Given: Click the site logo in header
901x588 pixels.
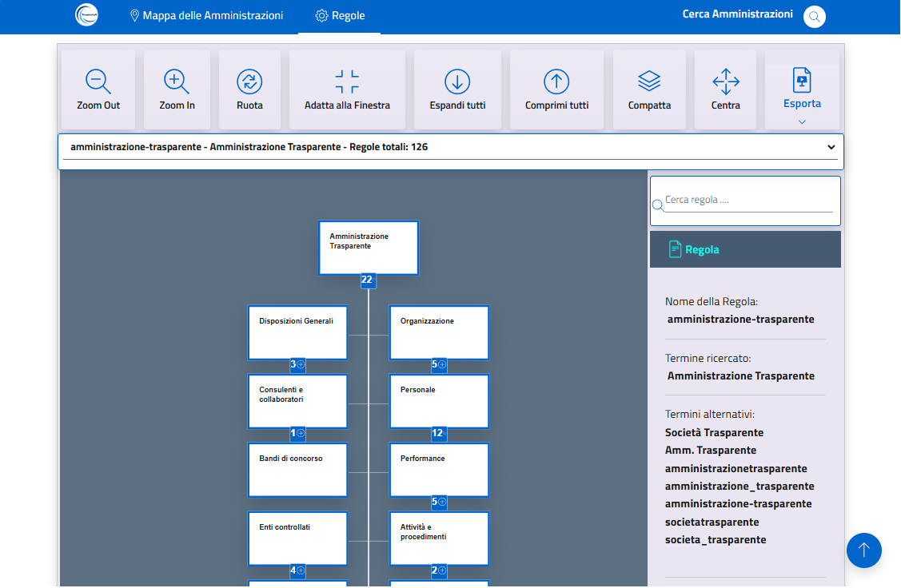Looking at the screenshot, I should coord(87,14).
